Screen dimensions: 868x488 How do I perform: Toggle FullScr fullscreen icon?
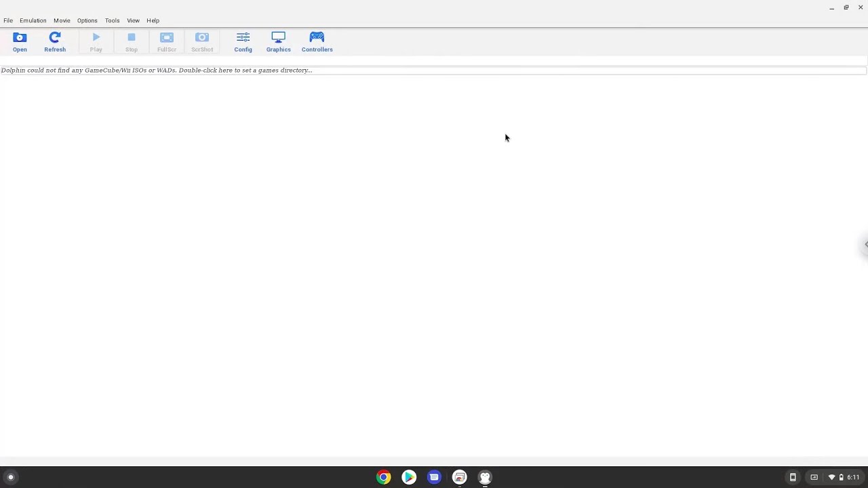click(x=167, y=42)
